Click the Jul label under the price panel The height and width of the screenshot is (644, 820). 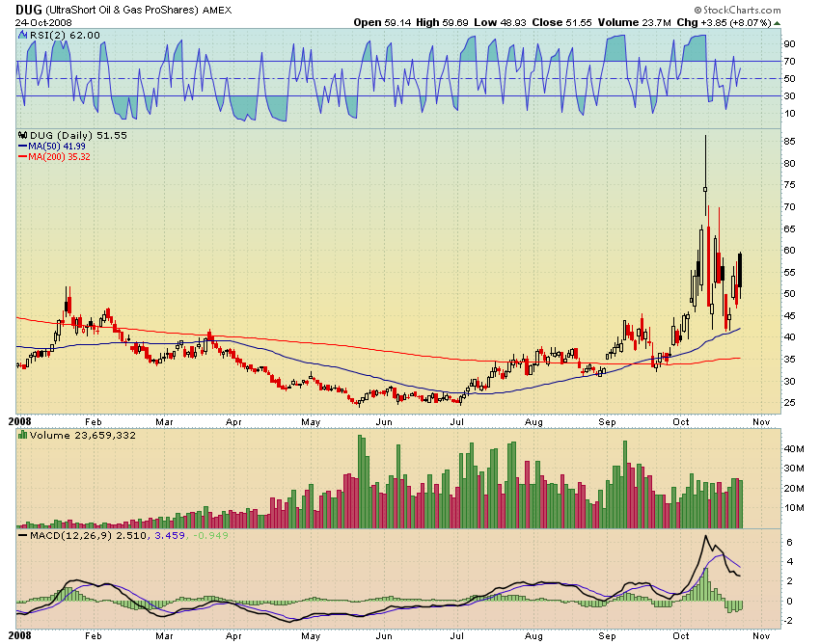(x=457, y=422)
